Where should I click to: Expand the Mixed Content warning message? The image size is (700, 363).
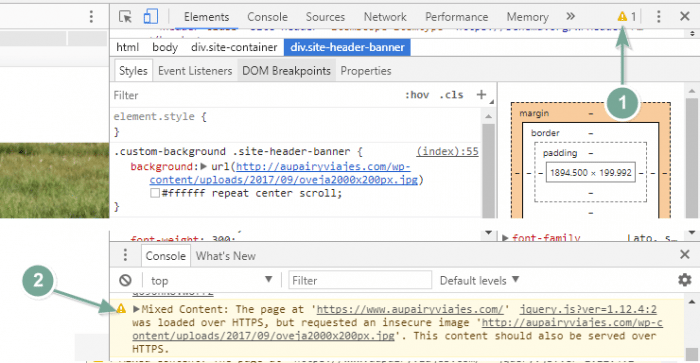(x=136, y=309)
